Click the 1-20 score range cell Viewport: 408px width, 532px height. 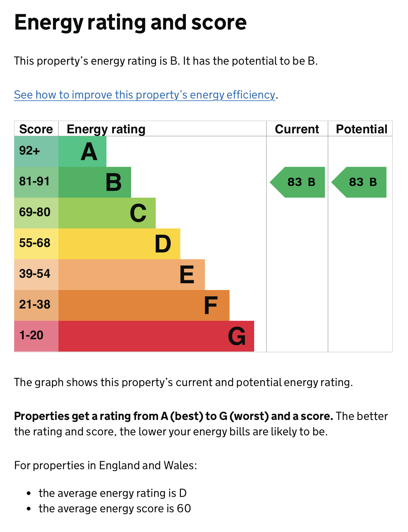(36, 336)
